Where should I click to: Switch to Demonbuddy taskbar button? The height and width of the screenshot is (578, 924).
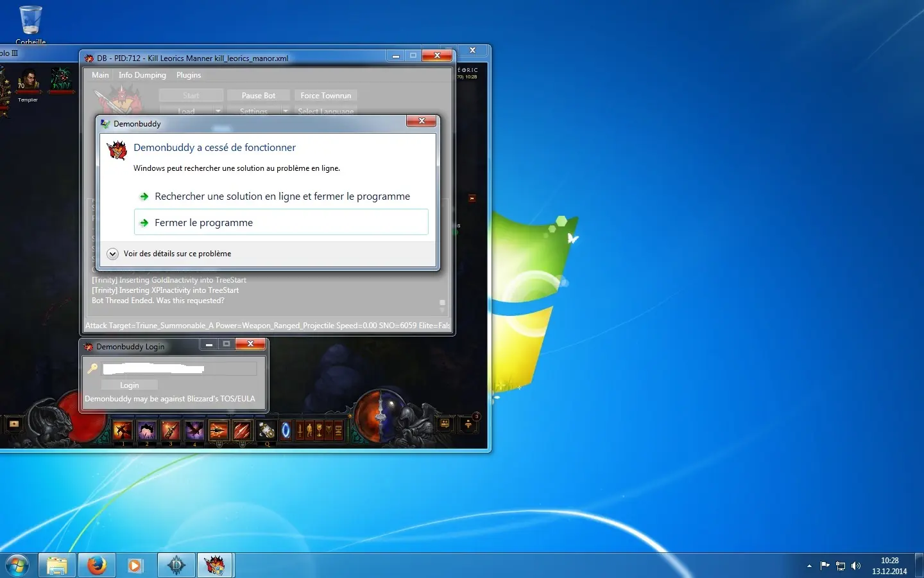(215, 565)
